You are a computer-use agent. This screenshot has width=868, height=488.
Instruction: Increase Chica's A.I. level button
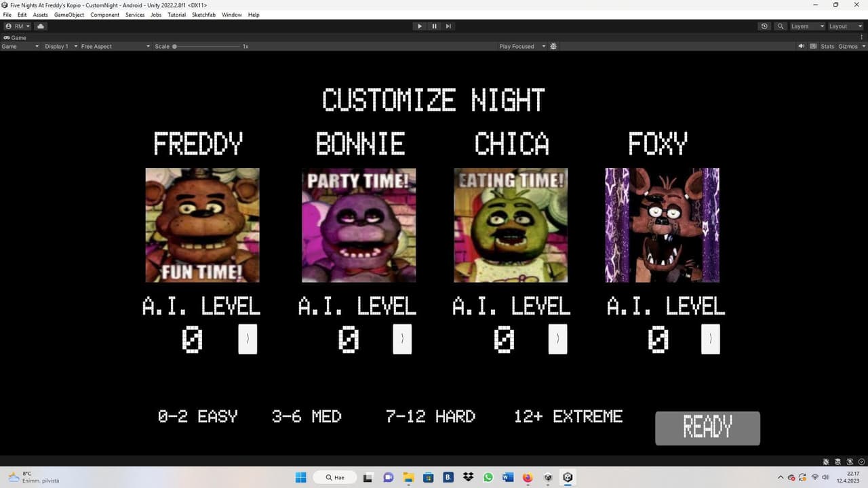click(557, 339)
